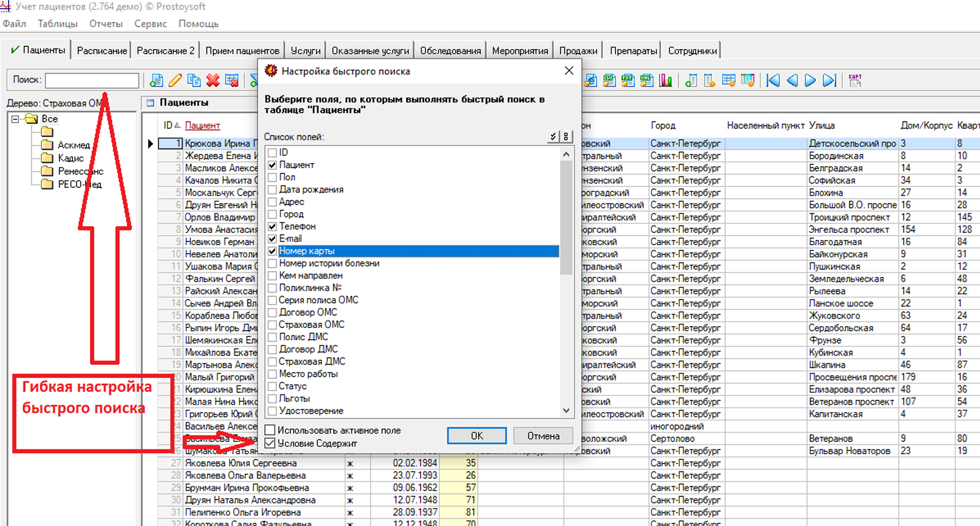
Task: Select row Яковлева Юлия Сергеевна
Action: (241, 463)
